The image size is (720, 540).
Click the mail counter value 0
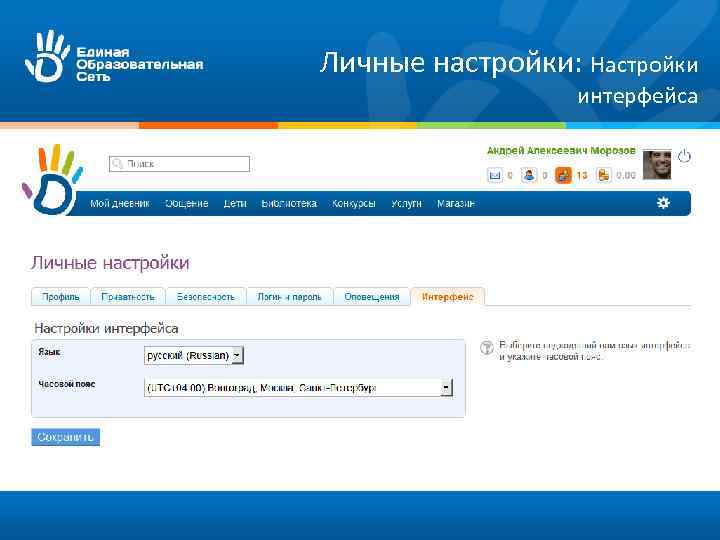(x=510, y=175)
